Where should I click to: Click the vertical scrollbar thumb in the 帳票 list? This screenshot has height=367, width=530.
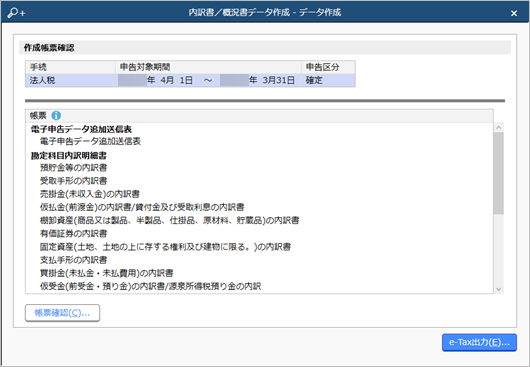pos(499,173)
